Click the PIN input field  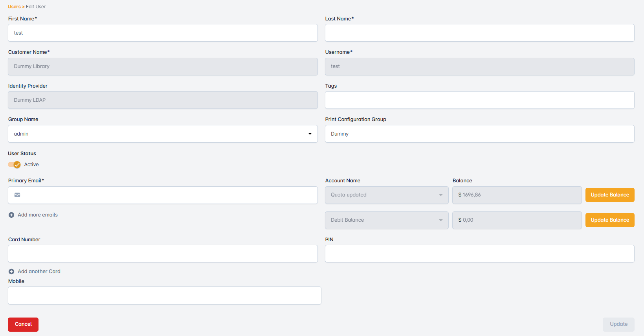(479, 254)
